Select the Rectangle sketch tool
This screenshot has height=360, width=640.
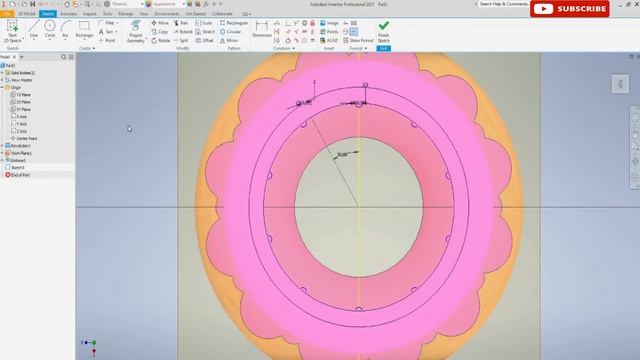[x=84, y=30]
